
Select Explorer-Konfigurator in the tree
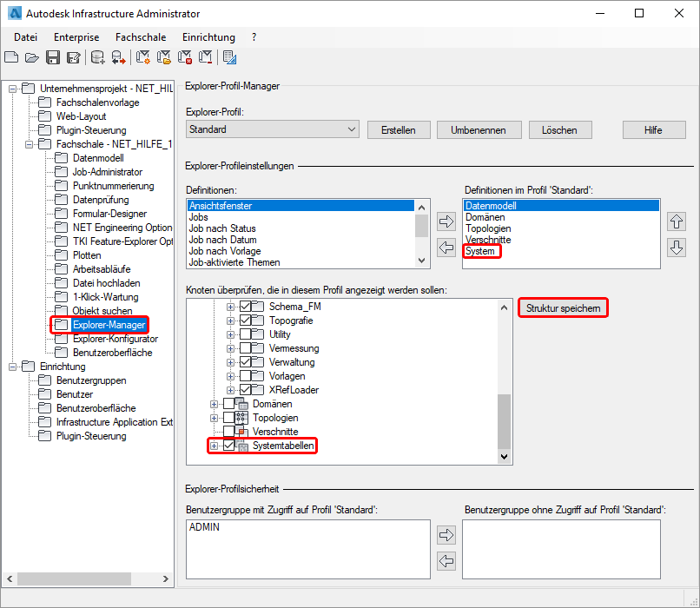116,339
